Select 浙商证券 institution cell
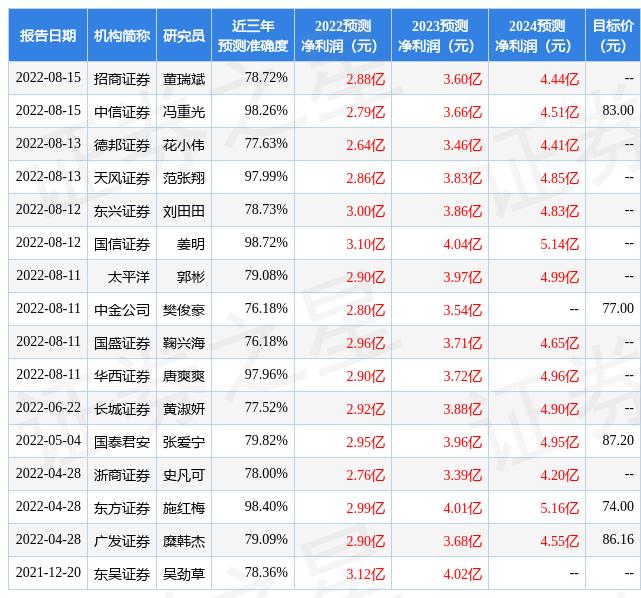641x598 pixels. [122, 475]
